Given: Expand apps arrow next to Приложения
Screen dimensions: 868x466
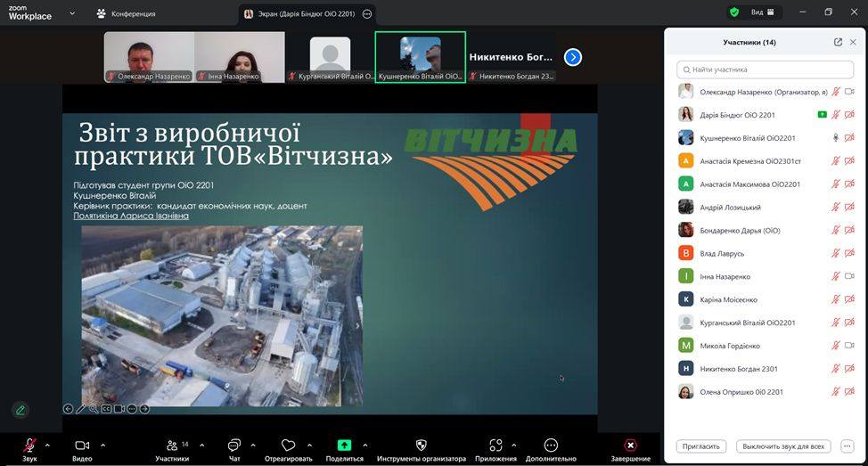Looking at the screenshot, I should pos(513,445).
